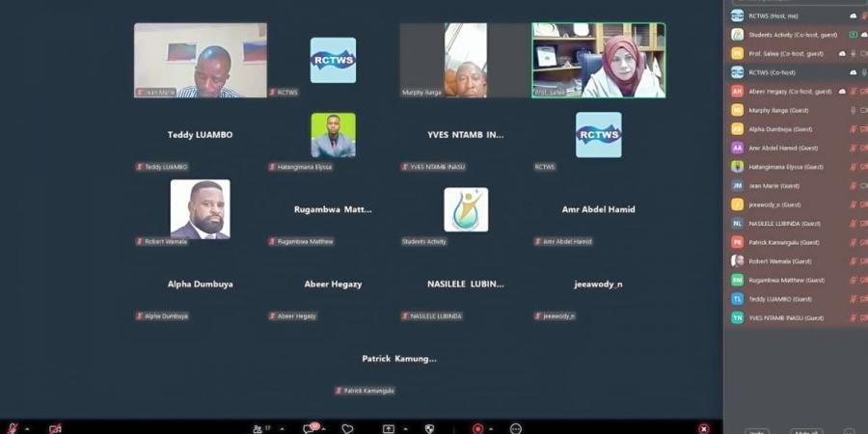
Task: Toggle Murphy Ilunga's microphone icon in list
Action: (854, 110)
